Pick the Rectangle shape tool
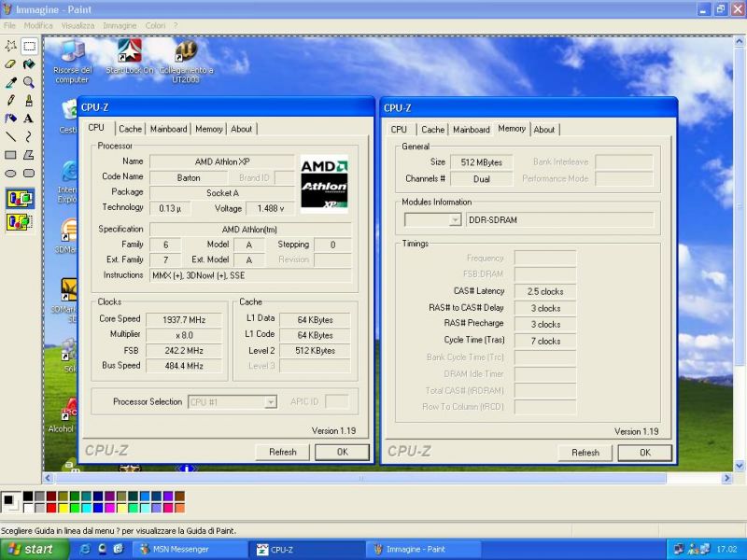The image size is (747, 560). 10,155
